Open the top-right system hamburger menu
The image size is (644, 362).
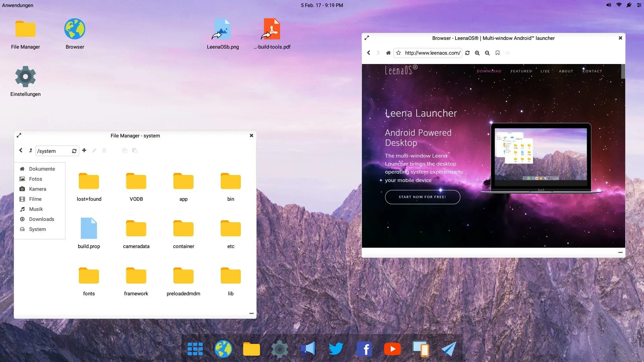click(639, 5)
